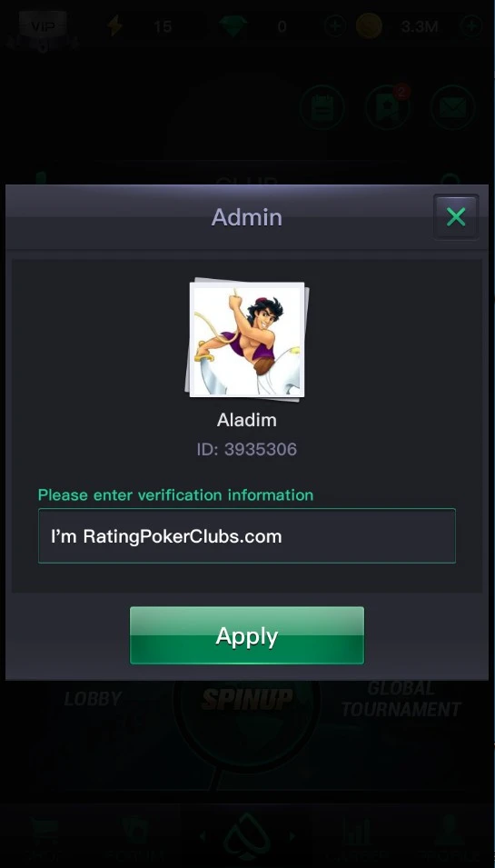Click the Apply button
Viewport: 495px width, 868px height.
247,635
